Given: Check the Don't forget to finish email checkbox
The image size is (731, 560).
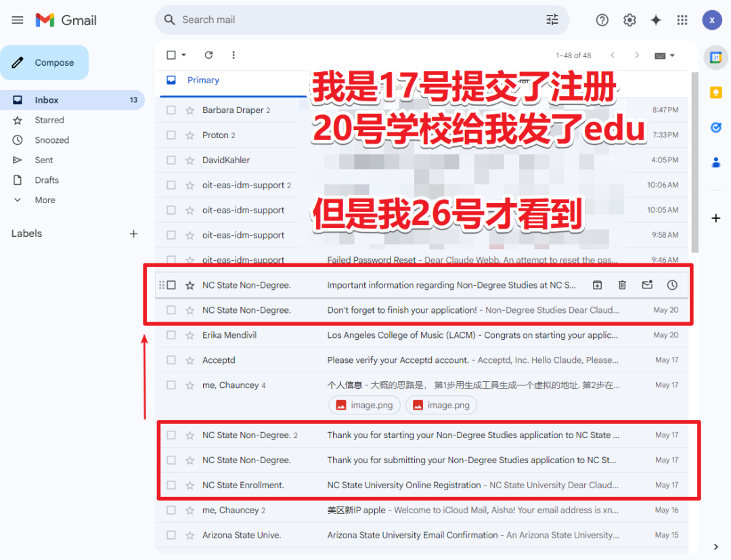Looking at the screenshot, I should [x=171, y=310].
